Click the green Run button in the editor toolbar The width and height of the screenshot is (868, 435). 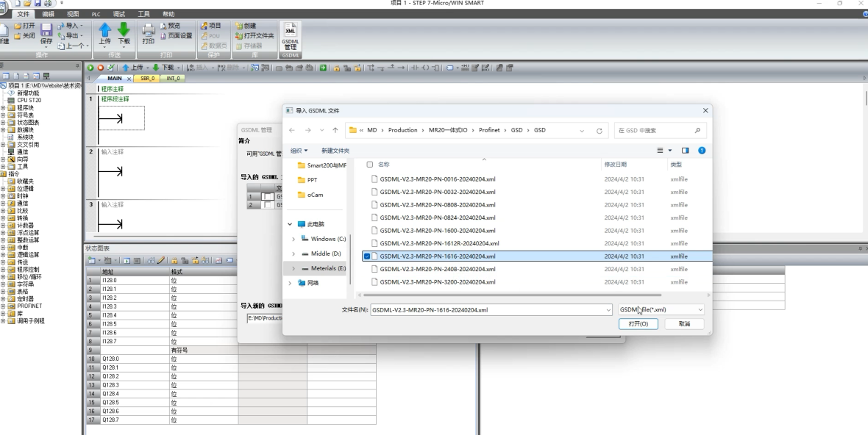tap(90, 68)
